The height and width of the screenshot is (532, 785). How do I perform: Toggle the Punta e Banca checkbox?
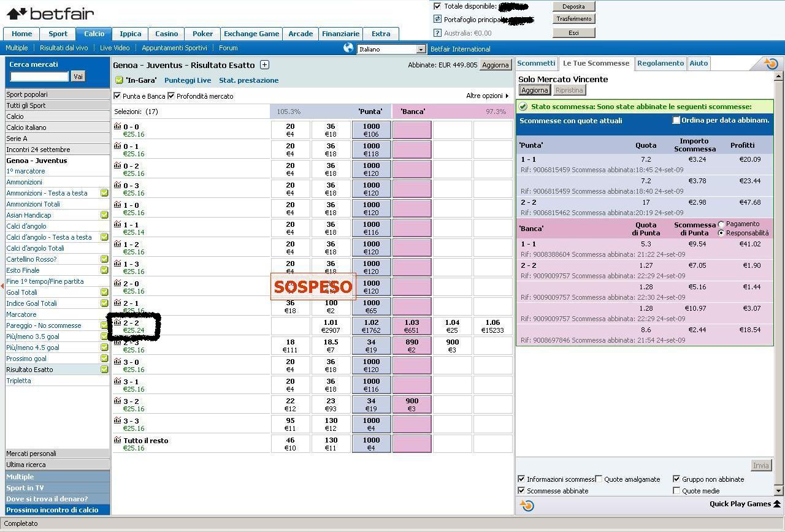point(118,96)
